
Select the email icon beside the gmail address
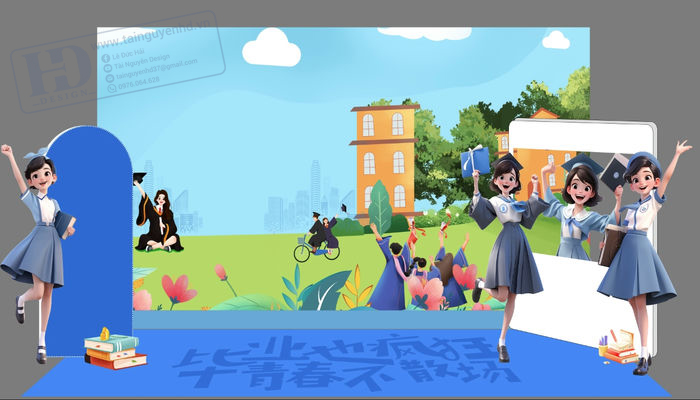(110, 78)
